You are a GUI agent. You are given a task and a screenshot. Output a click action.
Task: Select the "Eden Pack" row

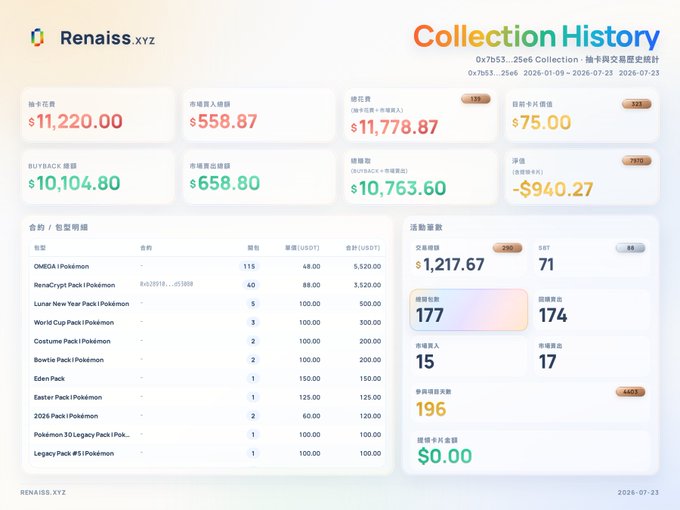pyautogui.click(x=207, y=378)
